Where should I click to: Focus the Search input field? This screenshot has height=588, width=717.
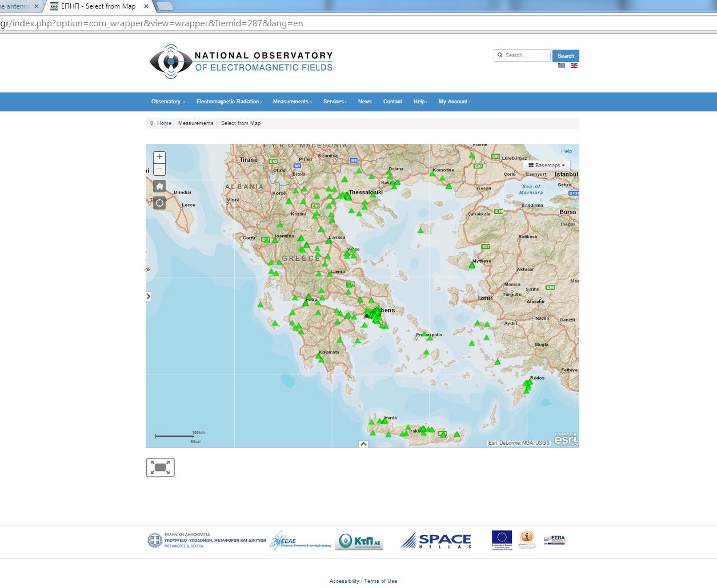click(x=522, y=55)
